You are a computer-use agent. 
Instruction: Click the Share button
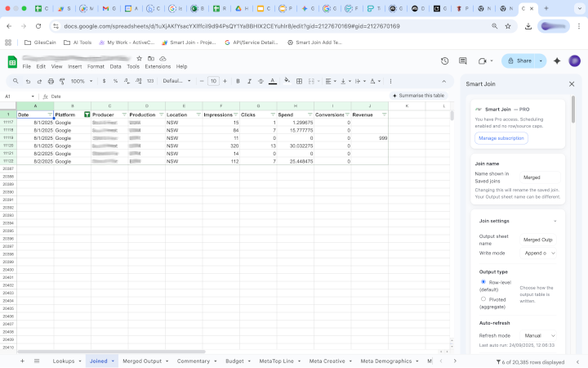519,61
